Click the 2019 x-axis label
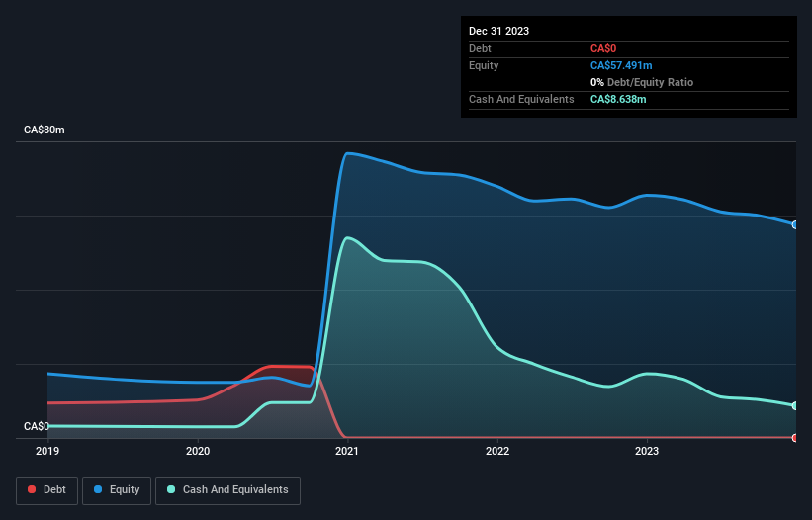Viewport: 812px width, 520px height. coord(47,451)
